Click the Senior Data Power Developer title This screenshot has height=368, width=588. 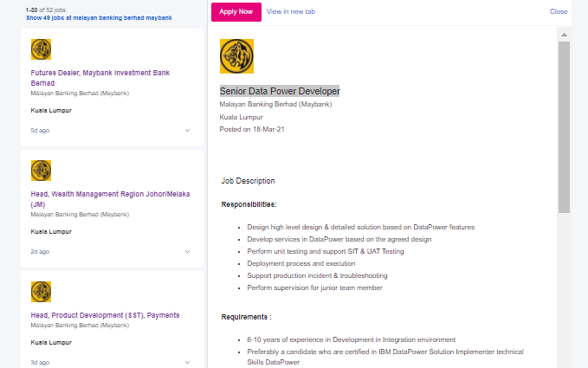coord(280,91)
